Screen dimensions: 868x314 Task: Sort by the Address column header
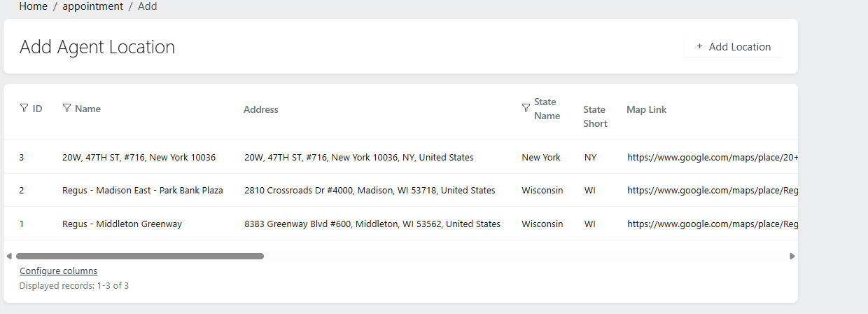(x=261, y=109)
